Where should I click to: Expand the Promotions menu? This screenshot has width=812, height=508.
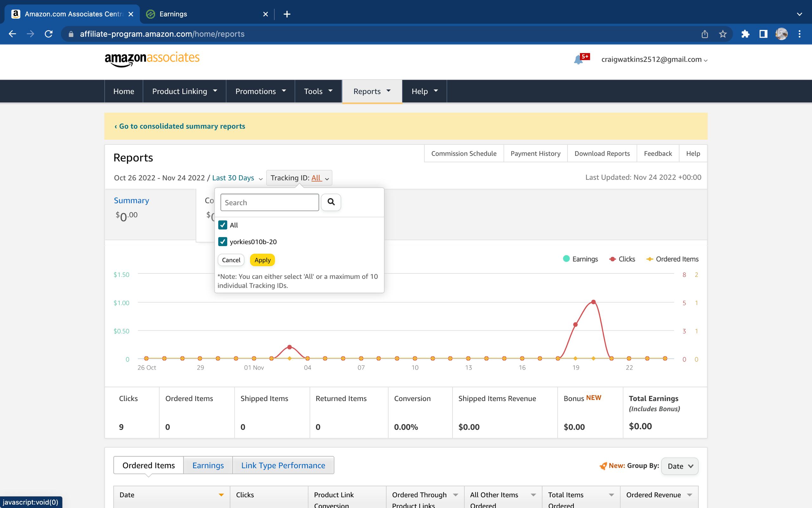point(260,91)
